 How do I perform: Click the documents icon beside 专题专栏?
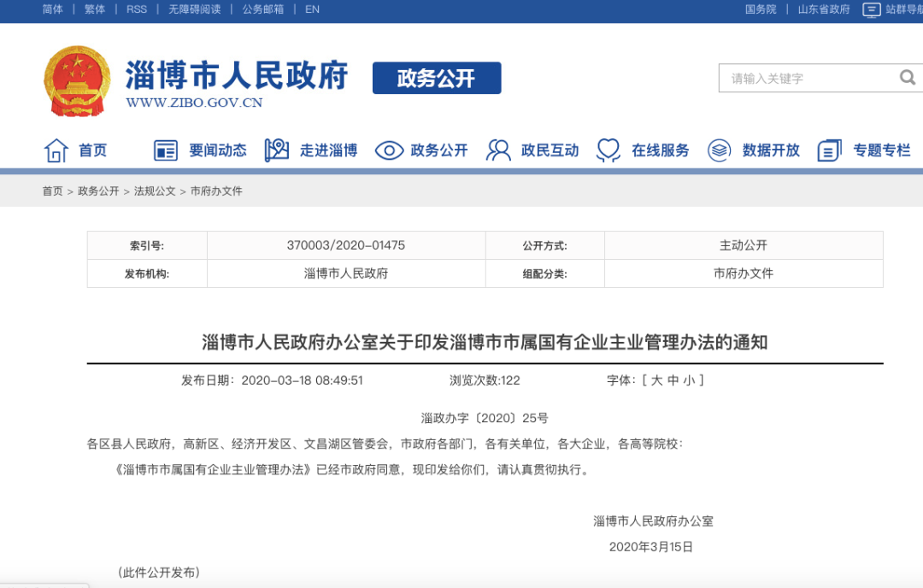pos(829,150)
